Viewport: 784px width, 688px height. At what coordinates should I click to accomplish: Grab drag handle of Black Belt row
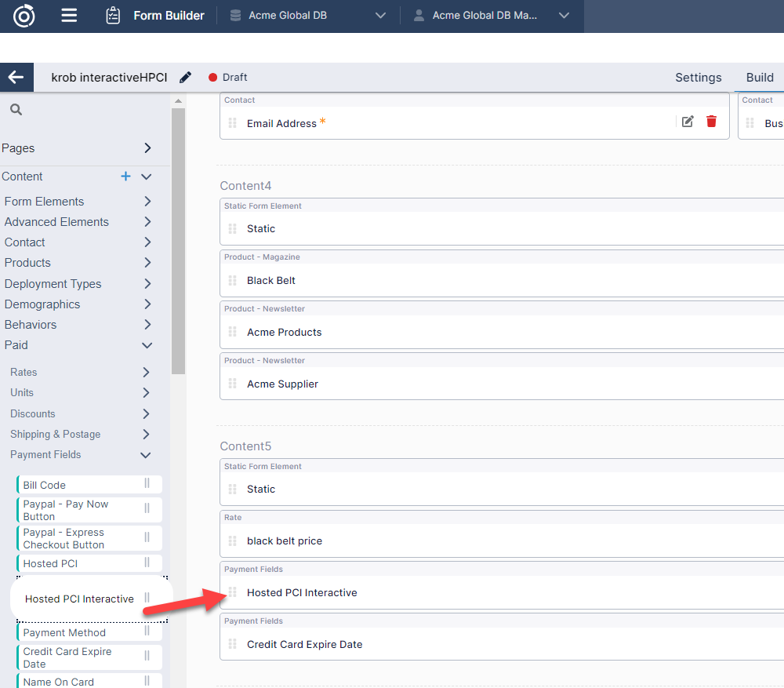[232, 280]
